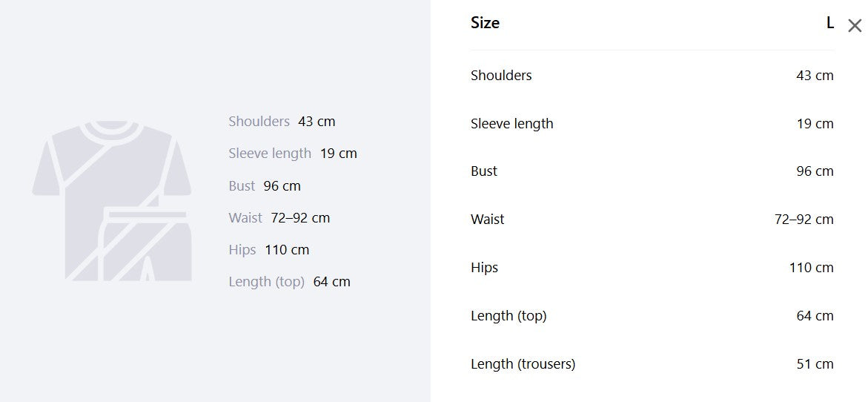Click the 51 cm trousers length value

[815, 363]
